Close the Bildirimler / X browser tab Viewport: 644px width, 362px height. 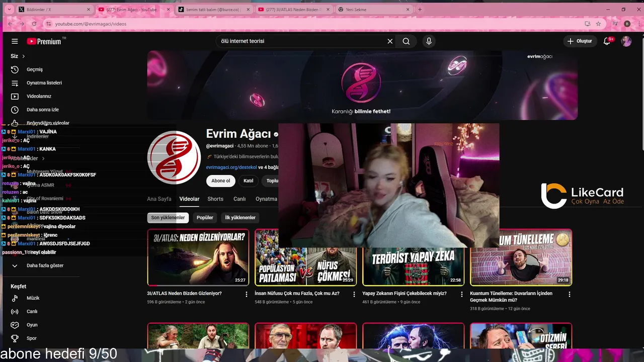coord(89,10)
